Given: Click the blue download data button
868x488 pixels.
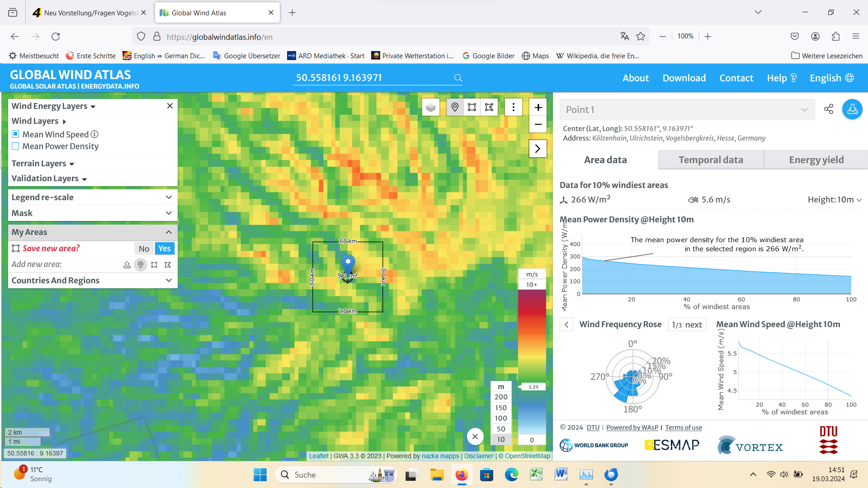Looking at the screenshot, I should pyautogui.click(x=852, y=109).
